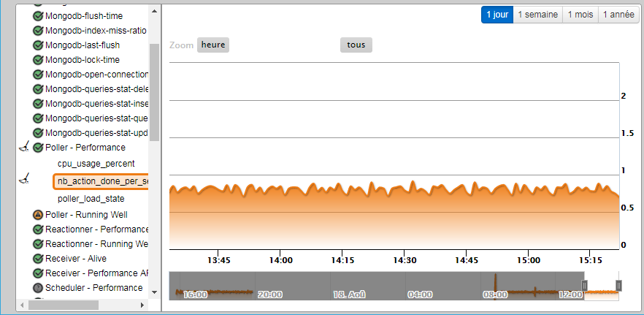Open the Reactionner - Running Well check

tap(96, 244)
